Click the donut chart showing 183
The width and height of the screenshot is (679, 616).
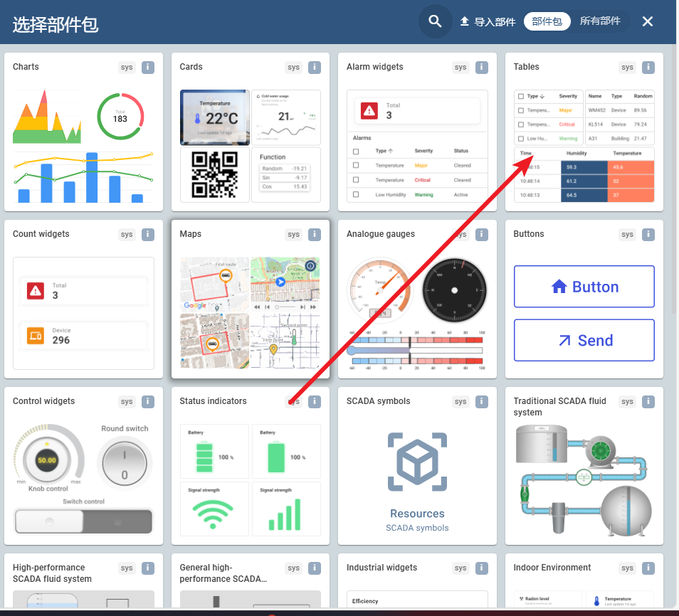point(120,116)
